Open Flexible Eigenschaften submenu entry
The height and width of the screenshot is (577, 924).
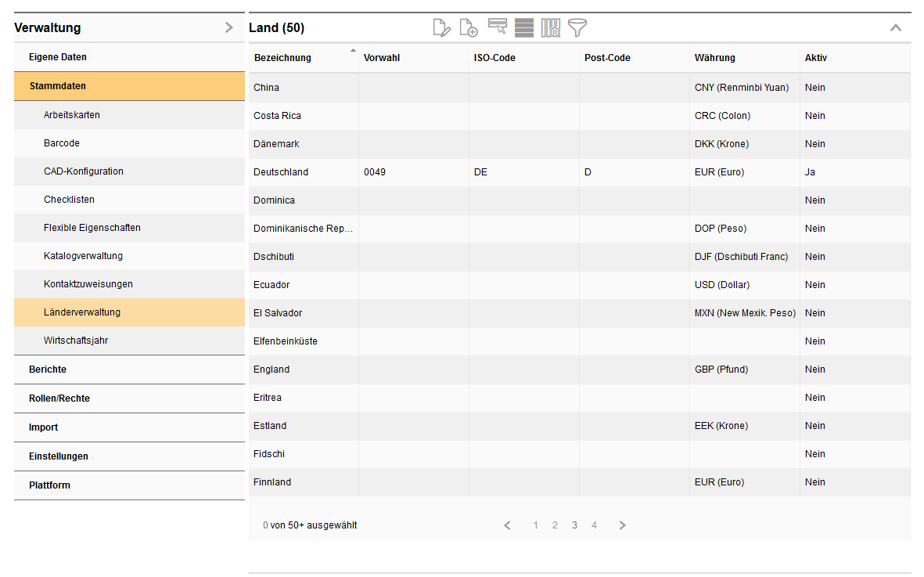point(92,228)
